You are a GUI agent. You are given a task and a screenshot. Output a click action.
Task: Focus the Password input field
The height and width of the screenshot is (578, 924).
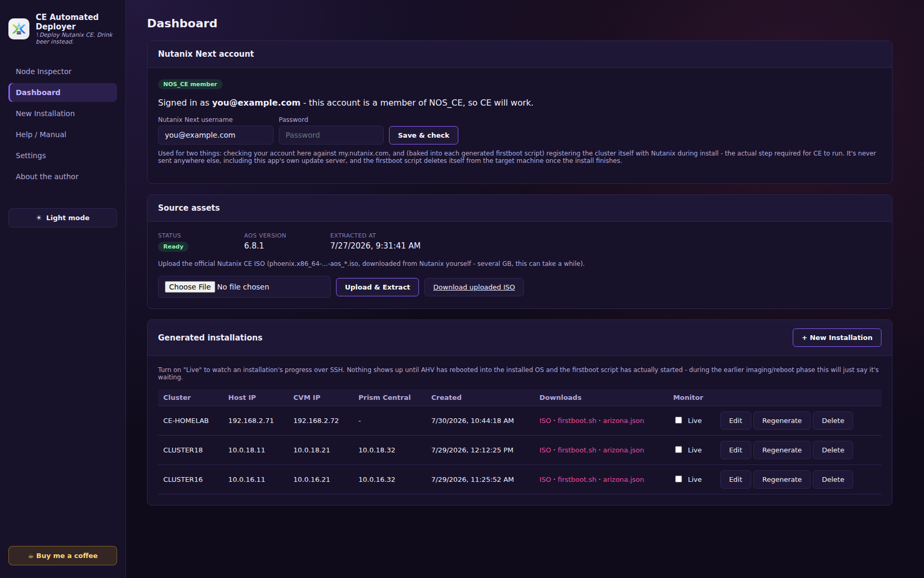(x=331, y=135)
